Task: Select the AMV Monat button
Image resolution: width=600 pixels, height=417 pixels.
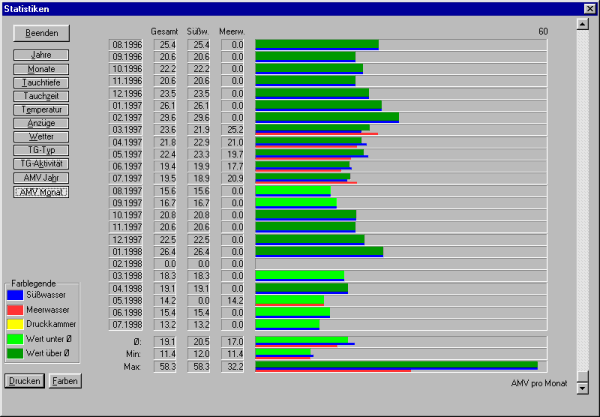Action: tap(42, 191)
